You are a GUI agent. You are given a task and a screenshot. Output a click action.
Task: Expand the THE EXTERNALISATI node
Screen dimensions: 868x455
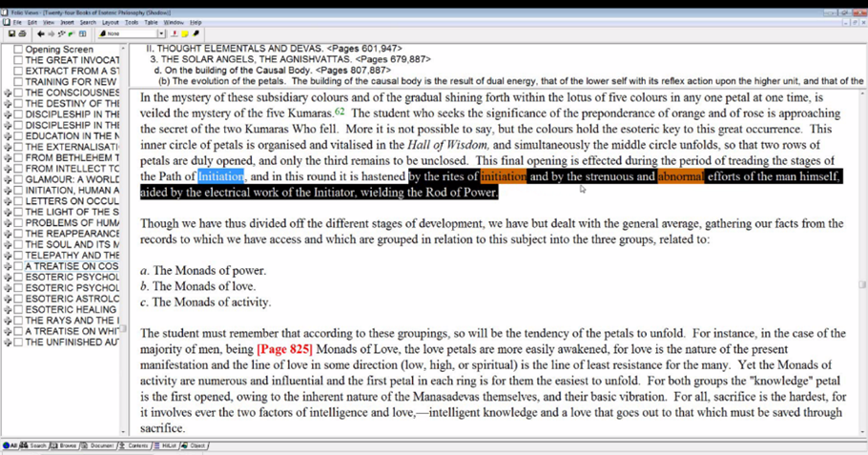(8, 147)
